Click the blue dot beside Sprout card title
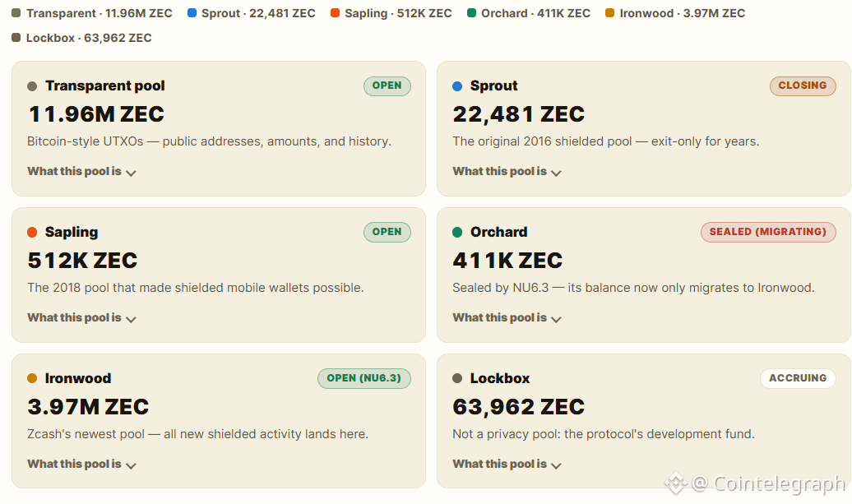The height and width of the screenshot is (504, 852). [457, 86]
